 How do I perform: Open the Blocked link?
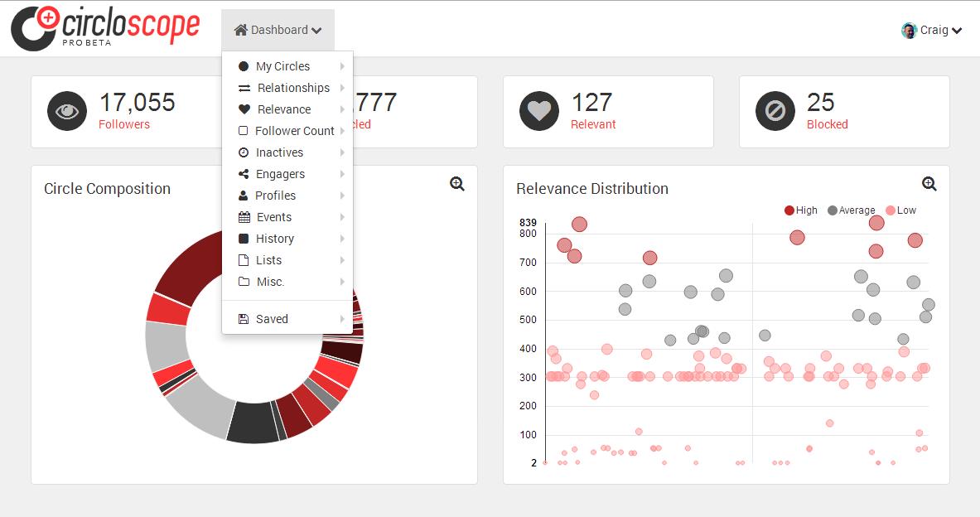(827, 124)
